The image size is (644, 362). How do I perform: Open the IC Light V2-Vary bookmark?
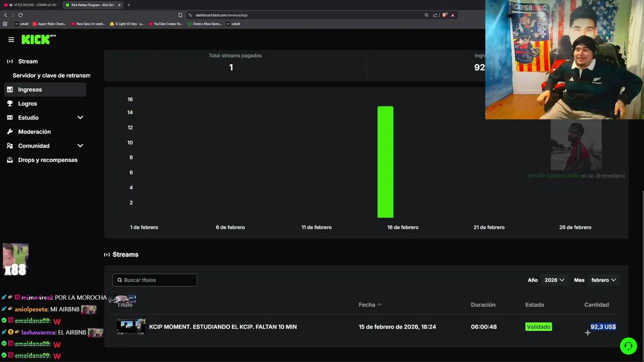(127, 24)
